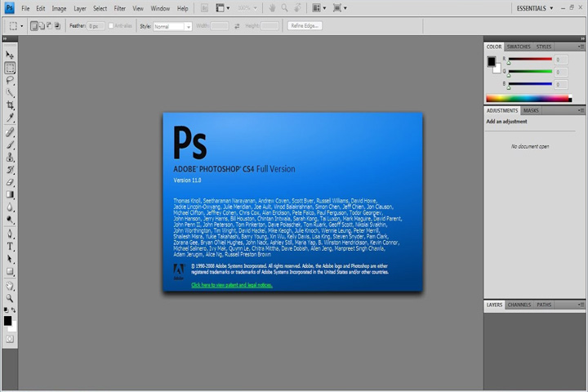The height and width of the screenshot is (392, 588).
Task: Open the Window menu
Action: 160,8
